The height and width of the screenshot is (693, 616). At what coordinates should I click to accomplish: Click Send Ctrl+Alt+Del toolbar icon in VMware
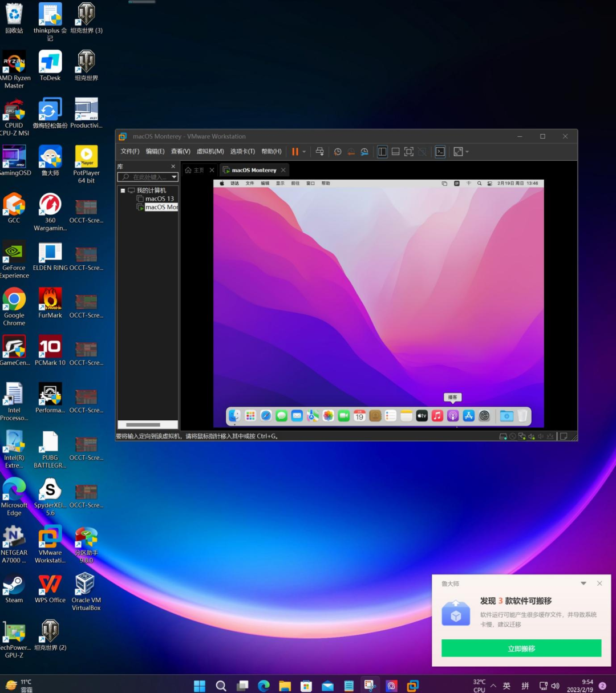(x=320, y=152)
